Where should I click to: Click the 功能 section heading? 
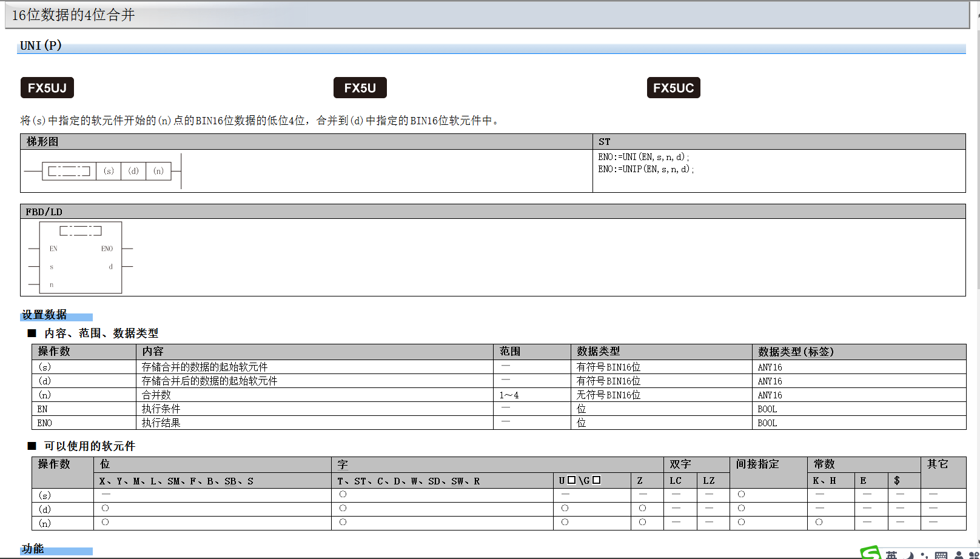tap(33, 549)
